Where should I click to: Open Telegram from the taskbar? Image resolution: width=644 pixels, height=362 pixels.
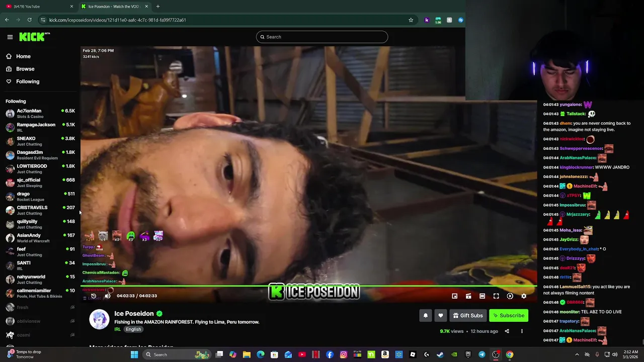tap(482, 354)
